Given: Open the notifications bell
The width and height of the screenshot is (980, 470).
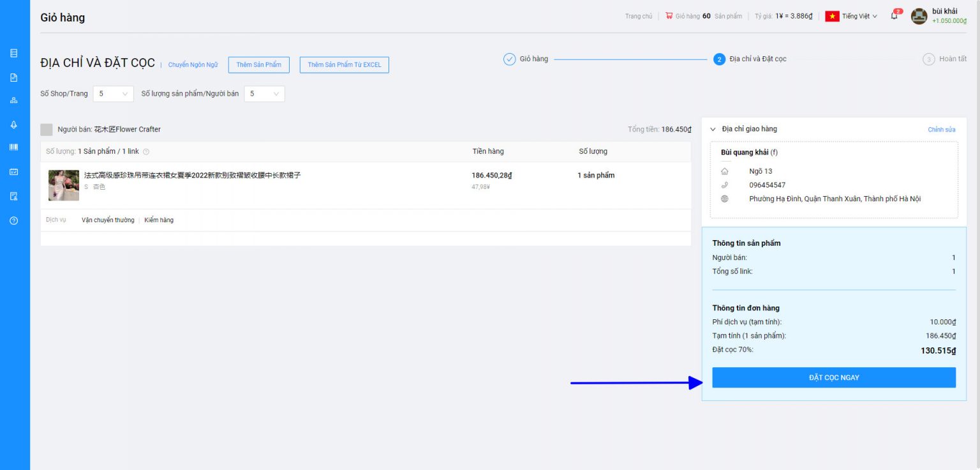Looking at the screenshot, I should [895, 16].
